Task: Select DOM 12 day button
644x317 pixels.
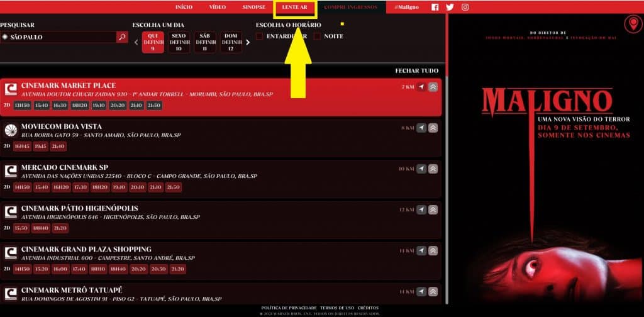Action: click(231, 42)
